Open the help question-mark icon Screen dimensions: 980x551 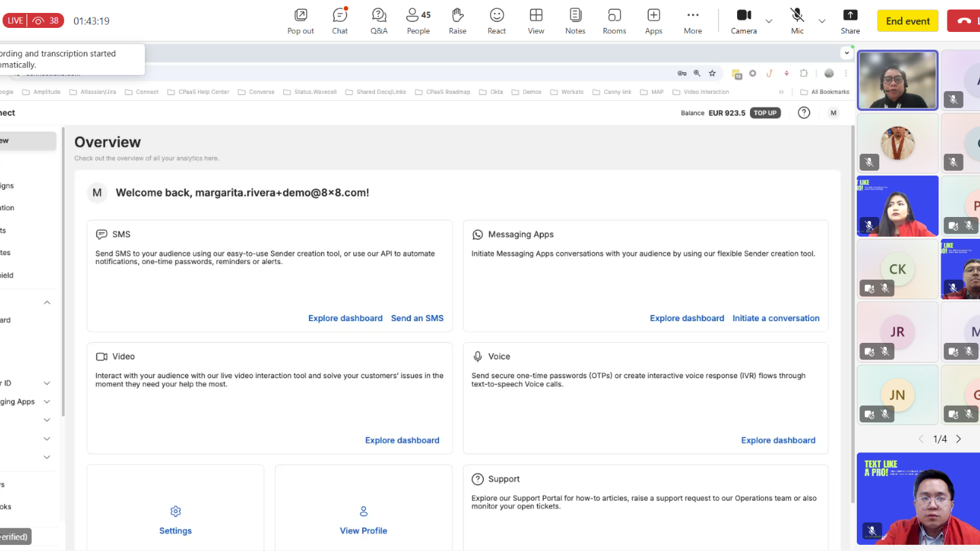click(804, 113)
